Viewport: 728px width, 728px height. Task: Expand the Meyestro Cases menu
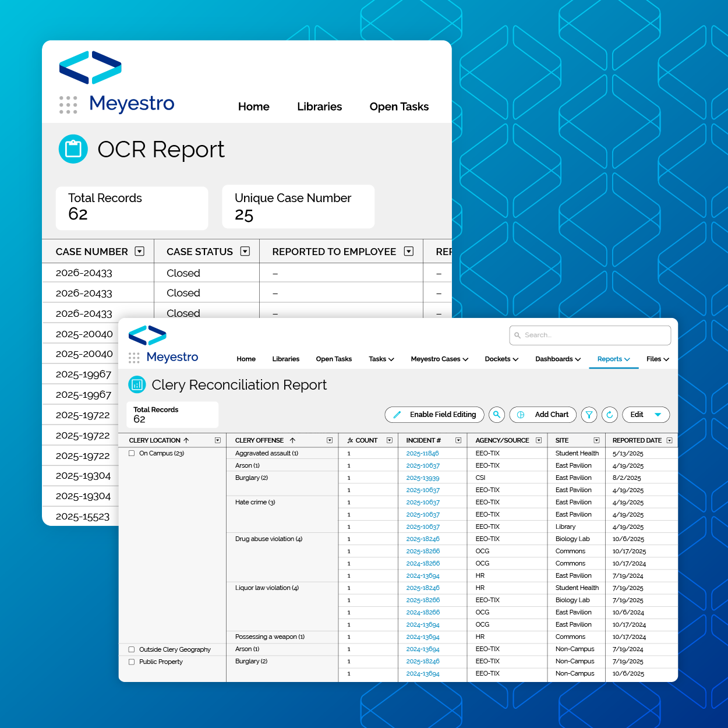point(440,359)
